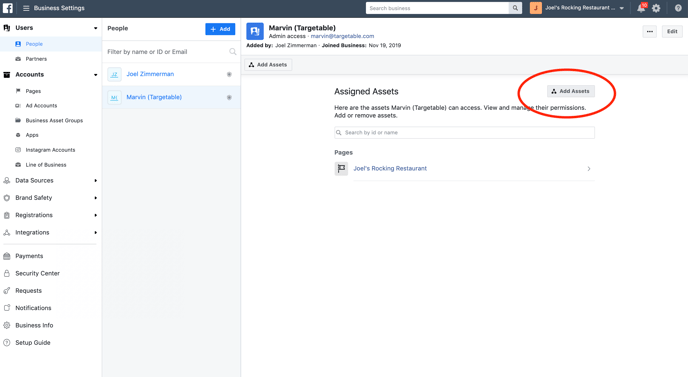
Task: Click the Data Sources icon
Action: [x=7, y=180]
